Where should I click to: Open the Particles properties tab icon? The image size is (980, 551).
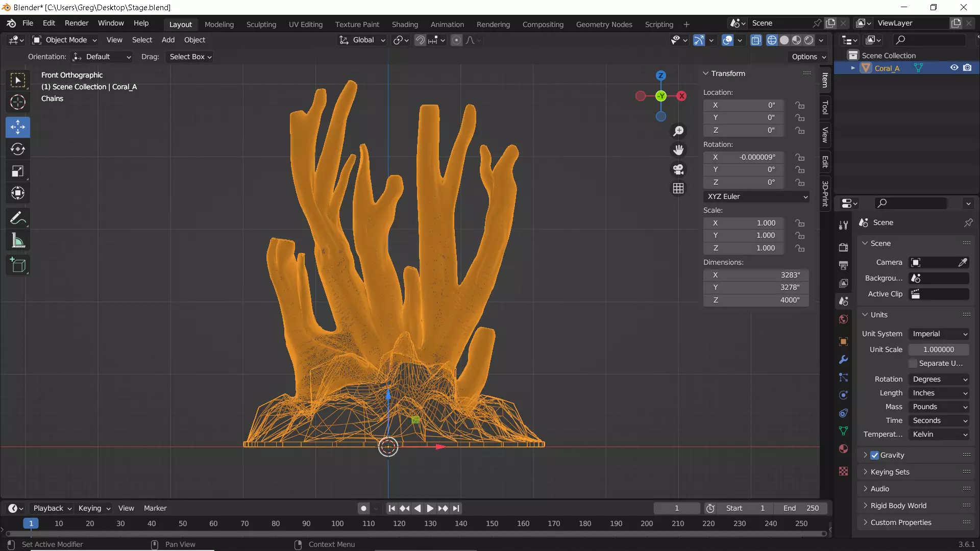pos(843,378)
